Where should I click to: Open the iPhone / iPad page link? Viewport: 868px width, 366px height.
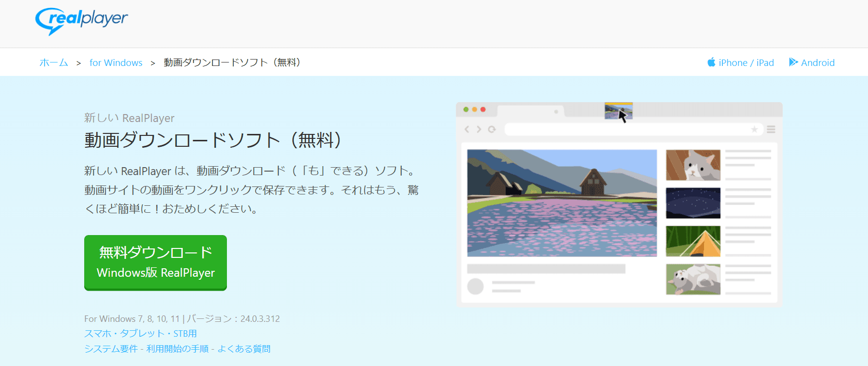[746, 63]
